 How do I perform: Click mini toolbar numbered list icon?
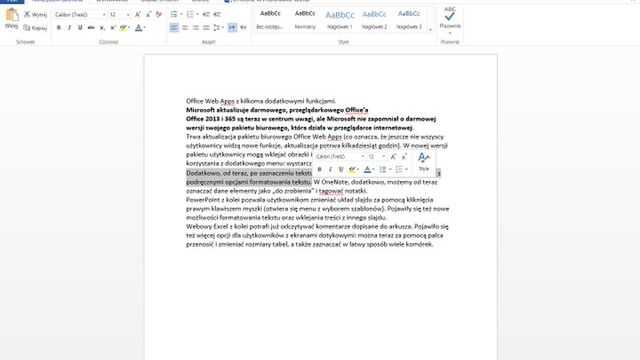coord(399,169)
